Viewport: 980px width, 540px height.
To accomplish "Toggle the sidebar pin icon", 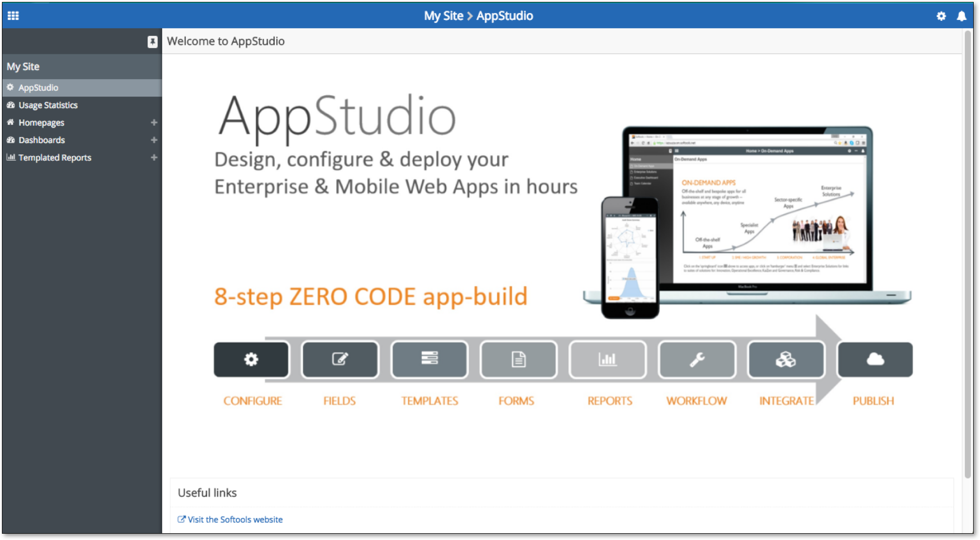I will click(x=152, y=42).
